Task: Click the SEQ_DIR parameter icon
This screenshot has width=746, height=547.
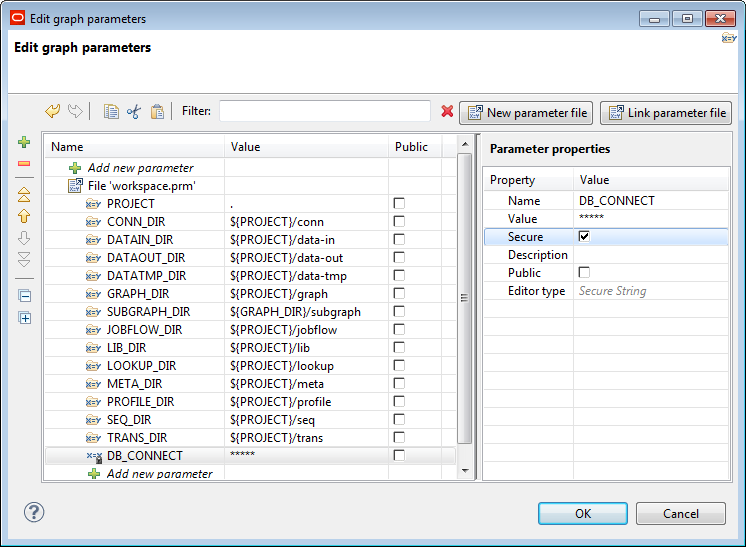Action: (x=93, y=420)
